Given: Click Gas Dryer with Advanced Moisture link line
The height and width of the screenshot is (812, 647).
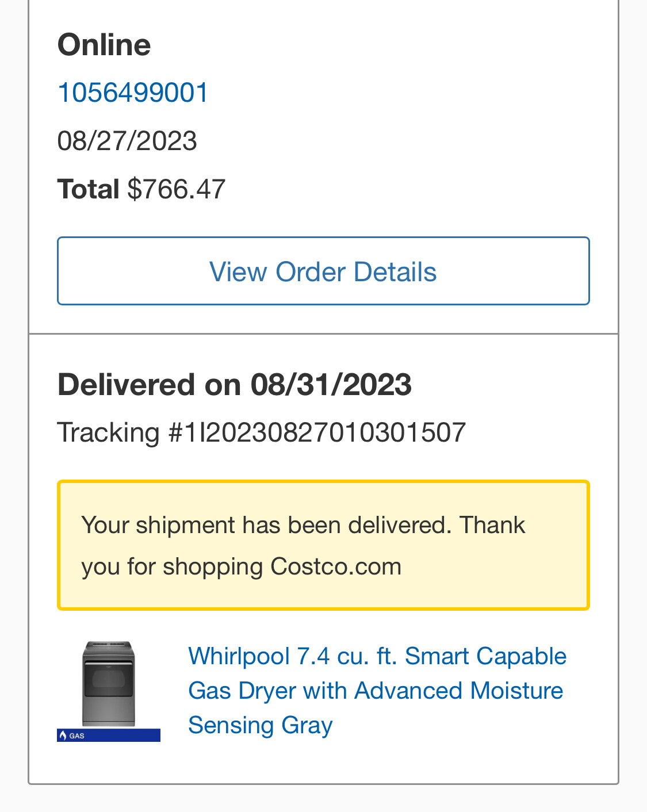Looking at the screenshot, I should [376, 691].
